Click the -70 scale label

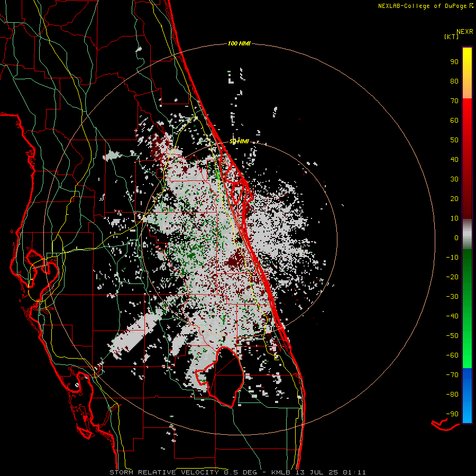[452, 375]
